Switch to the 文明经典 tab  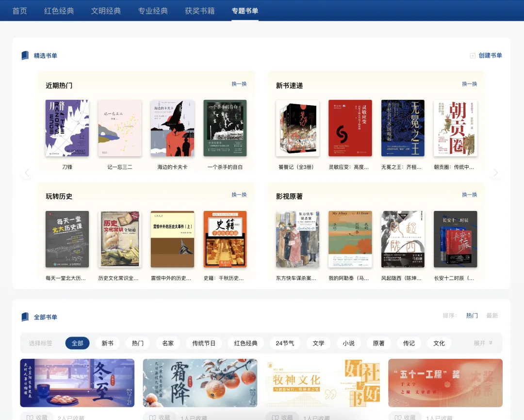pyautogui.click(x=106, y=11)
